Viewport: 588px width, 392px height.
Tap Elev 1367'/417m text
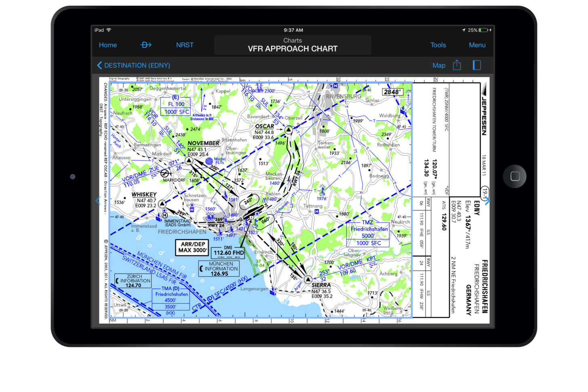[x=468, y=225]
